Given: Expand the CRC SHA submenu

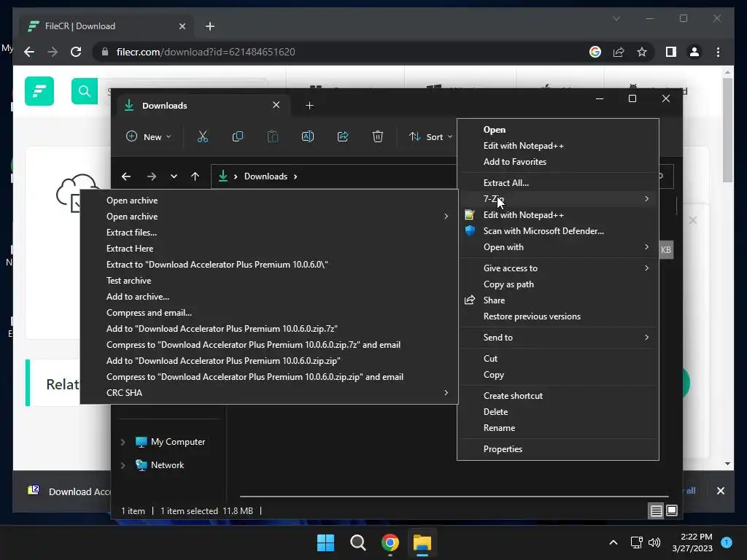Looking at the screenshot, I should (x=446, y=393).
